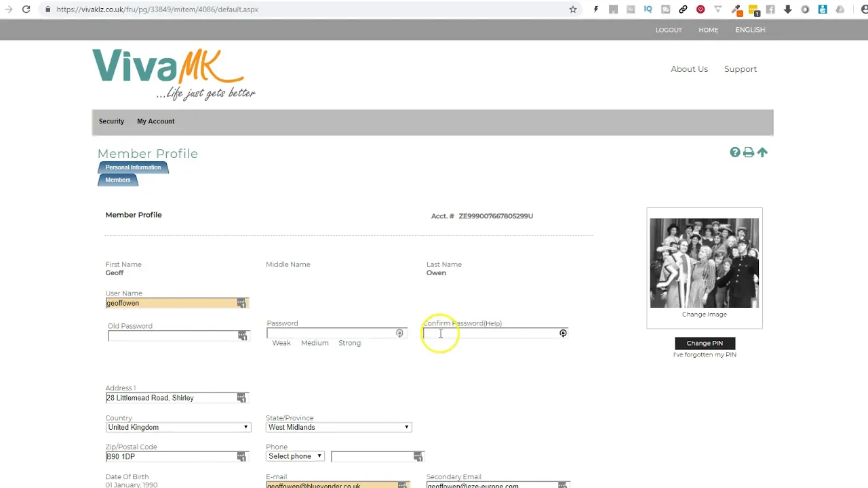868x488 pixels.
Task: Click the Change Image link
Action: (x=704, y=314)
